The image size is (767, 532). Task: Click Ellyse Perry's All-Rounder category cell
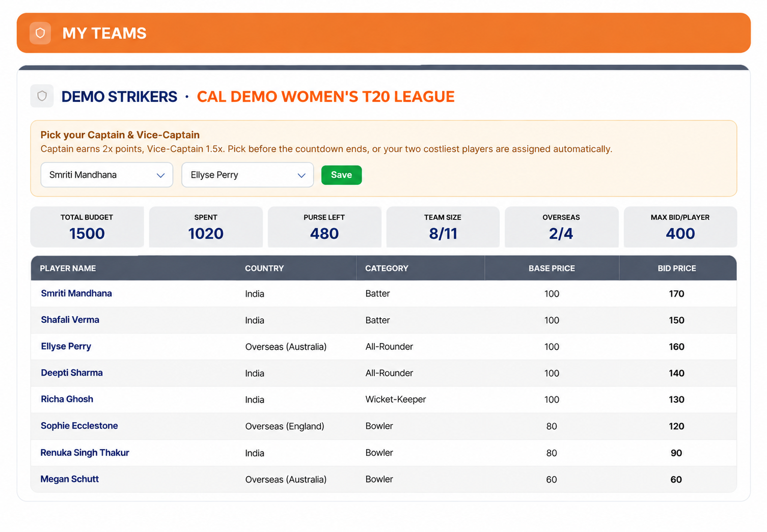coord(389,347)
